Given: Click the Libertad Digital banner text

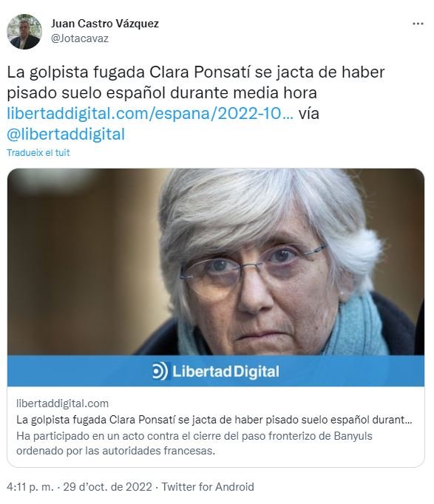Looking at the screenshot, I should click(x=226, y=372).
